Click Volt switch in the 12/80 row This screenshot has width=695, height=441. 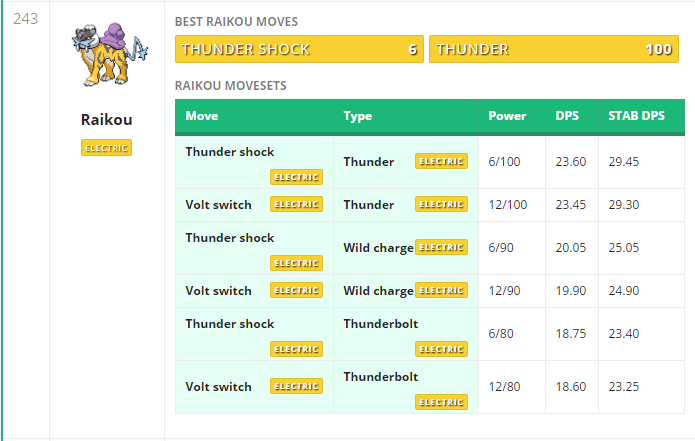(x=218, y=387)
